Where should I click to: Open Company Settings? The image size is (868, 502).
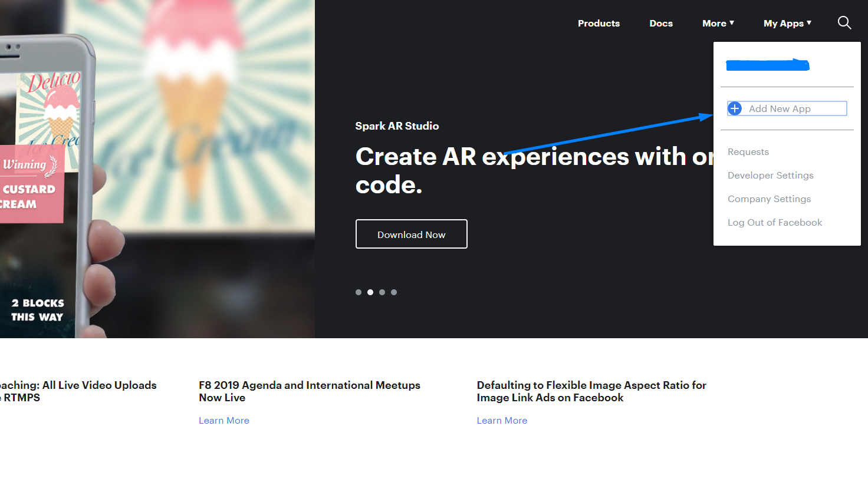770,199
